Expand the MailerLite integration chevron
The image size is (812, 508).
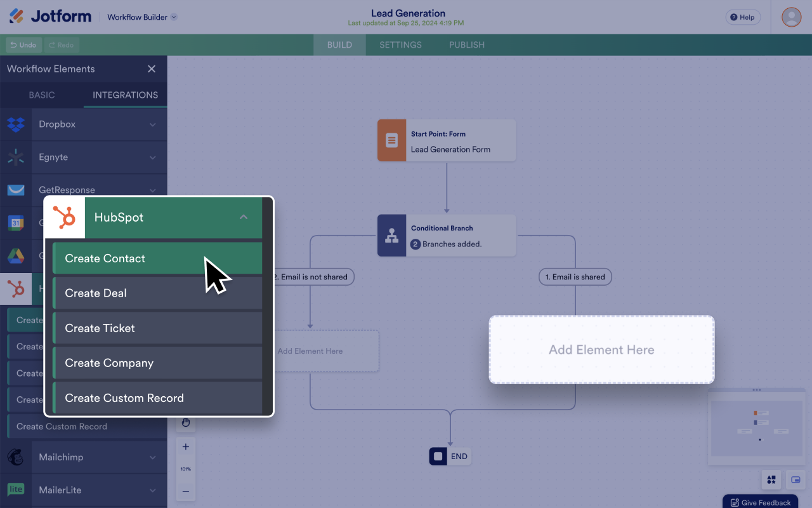(x=153, y=490)
